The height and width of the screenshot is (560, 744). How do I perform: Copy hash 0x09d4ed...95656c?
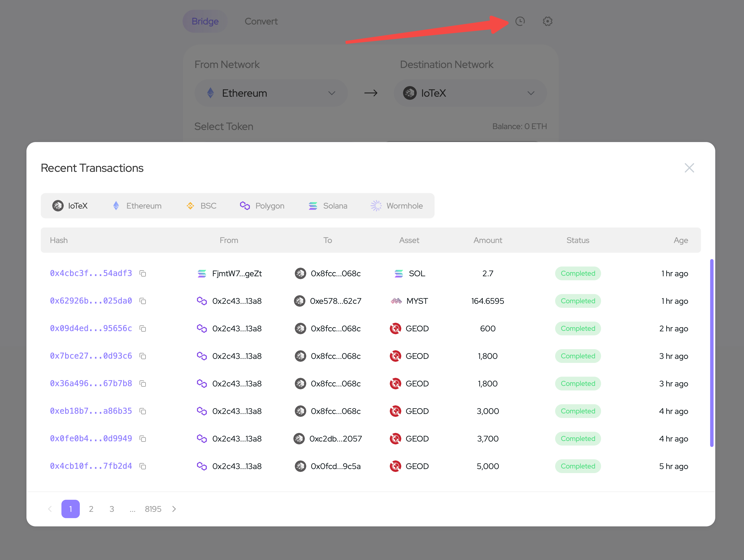143,329
